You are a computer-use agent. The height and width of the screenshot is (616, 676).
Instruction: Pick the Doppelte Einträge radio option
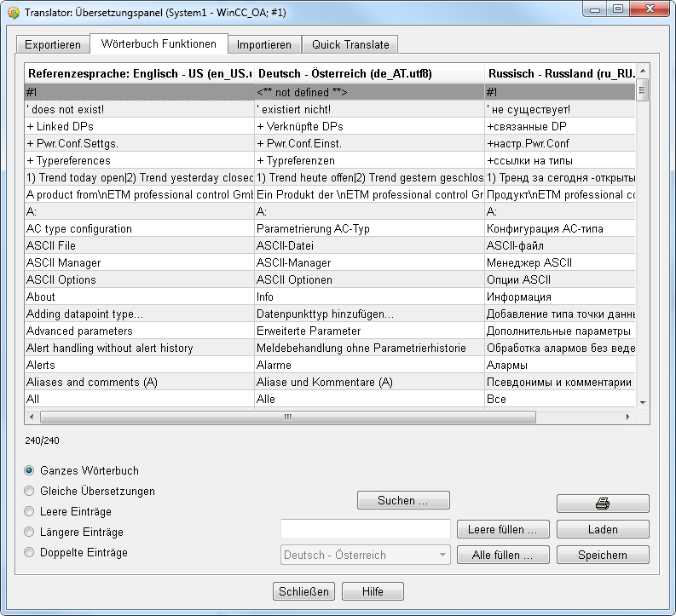pyautogui.click(x=30, y=552)
